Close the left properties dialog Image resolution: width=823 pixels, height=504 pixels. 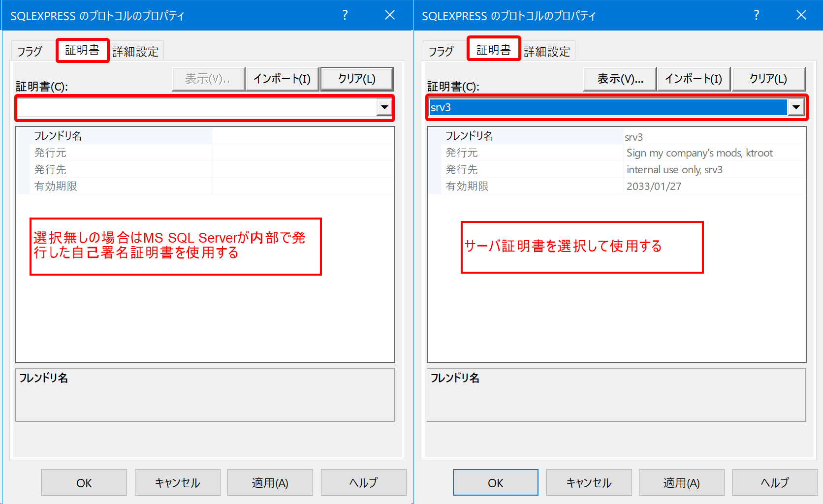tap(390, 15)
